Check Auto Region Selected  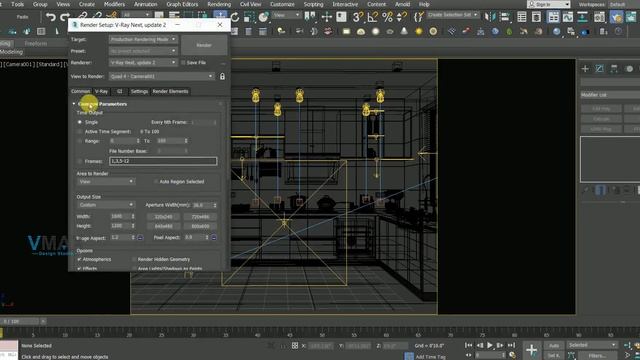point(156,181)
